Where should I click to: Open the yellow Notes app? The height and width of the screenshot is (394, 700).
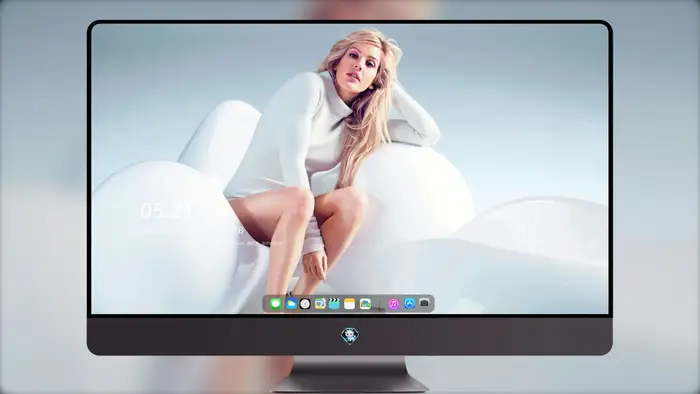coord(350,304)
